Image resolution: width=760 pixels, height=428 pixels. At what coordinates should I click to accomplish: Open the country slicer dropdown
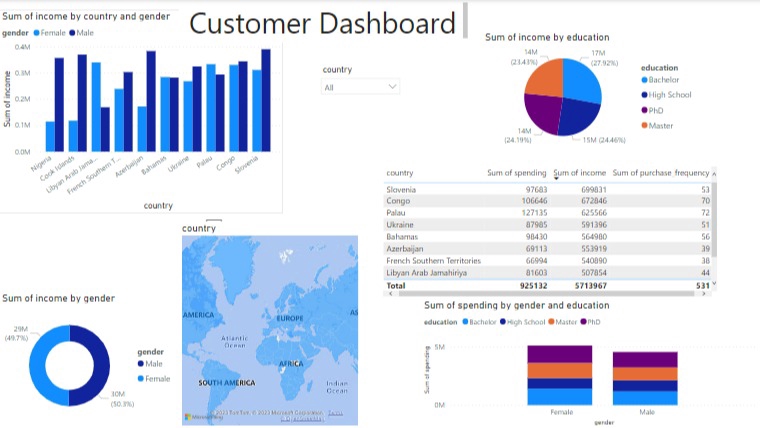360,87
